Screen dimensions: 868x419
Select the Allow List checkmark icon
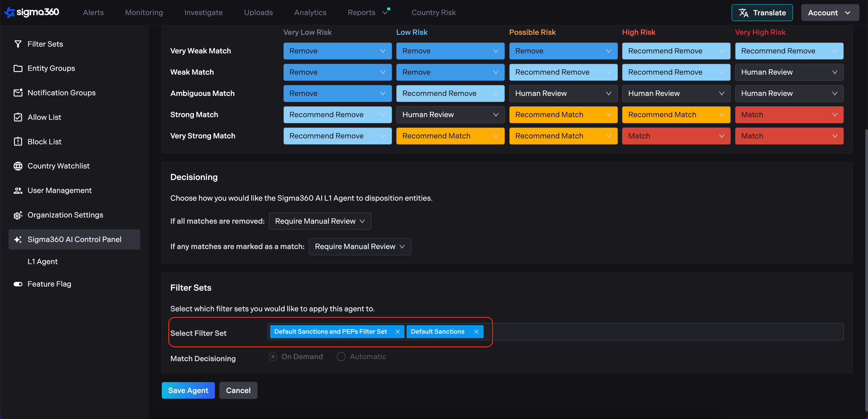(x=18, y=117)
